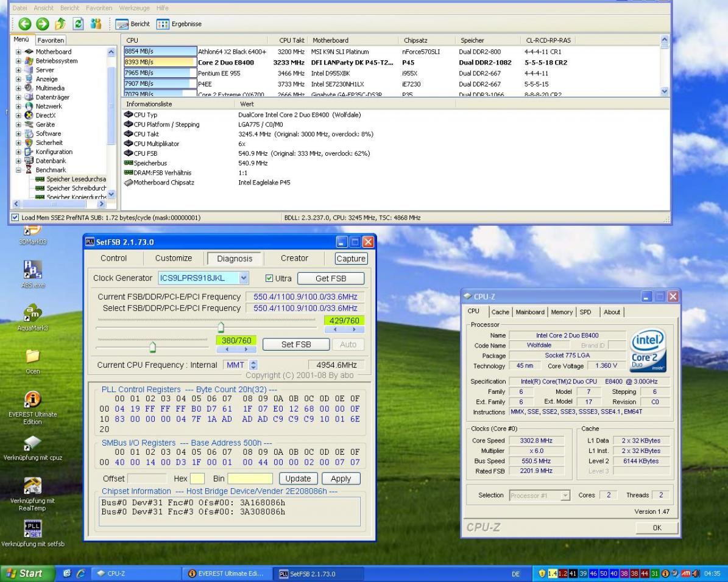Expand the Betriebssystem tree node
The width and height of the screenshot is (728, 582).
18,61
